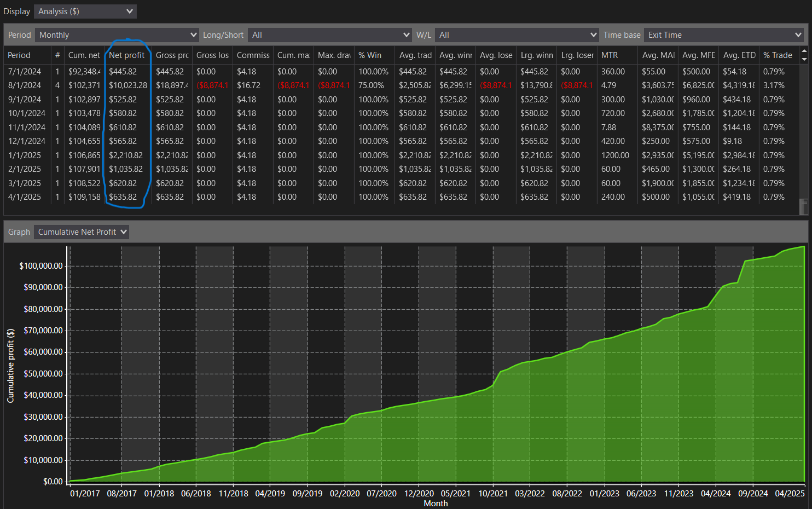The image size is (812, 509).
Task: Click the Avg. winner column header
Action: coord(455,55)
